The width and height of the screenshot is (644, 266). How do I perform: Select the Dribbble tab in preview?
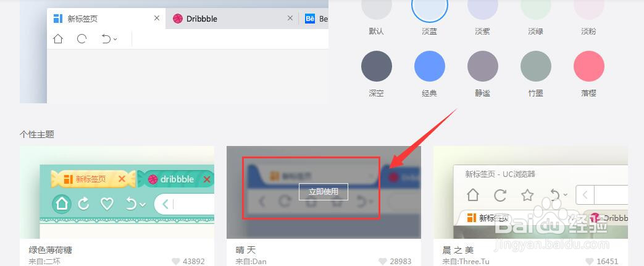232,19
